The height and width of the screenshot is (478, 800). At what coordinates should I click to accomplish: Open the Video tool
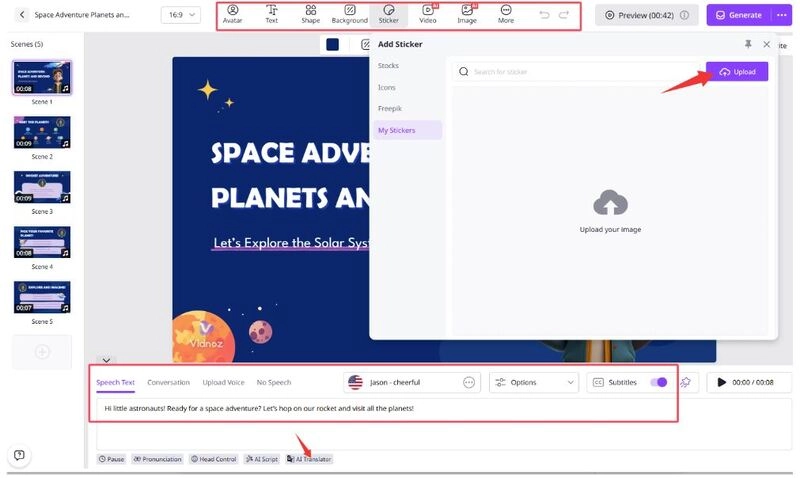pos(428,14)
